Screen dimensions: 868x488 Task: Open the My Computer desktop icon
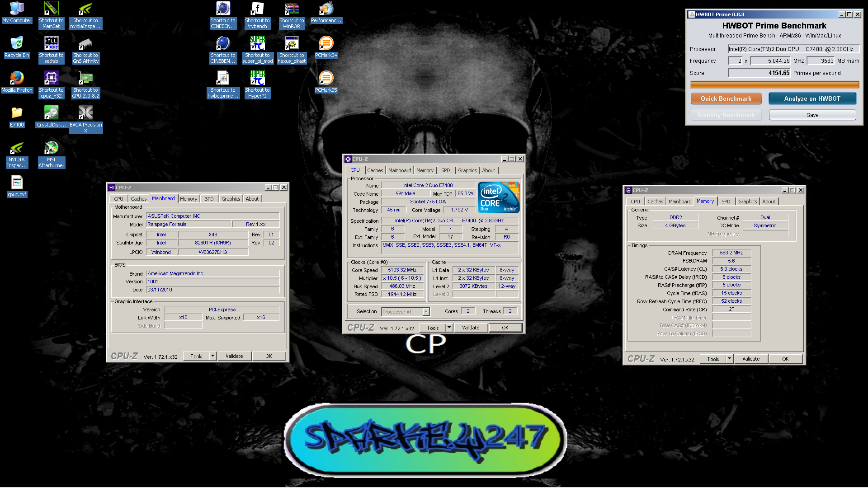tap(17, 13)
